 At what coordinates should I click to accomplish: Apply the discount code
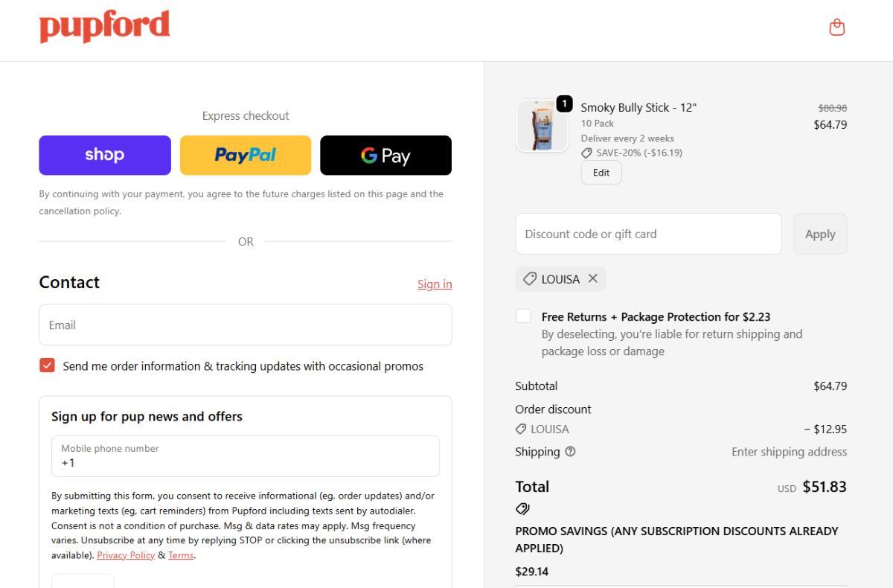coord(820,234)
